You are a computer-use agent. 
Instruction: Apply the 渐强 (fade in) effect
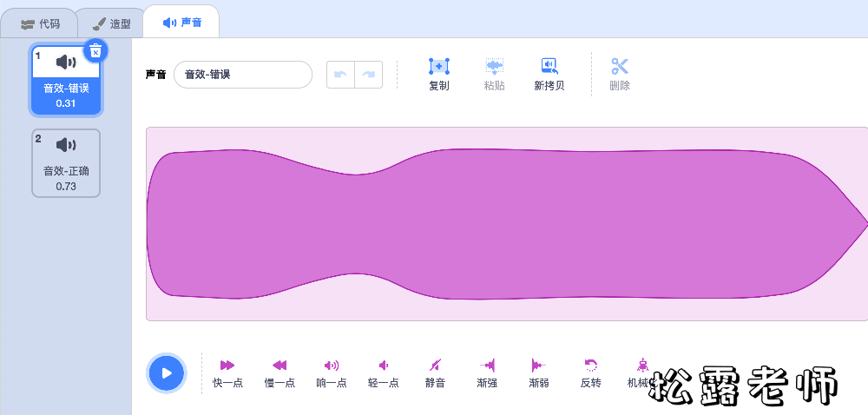(487, 372)
